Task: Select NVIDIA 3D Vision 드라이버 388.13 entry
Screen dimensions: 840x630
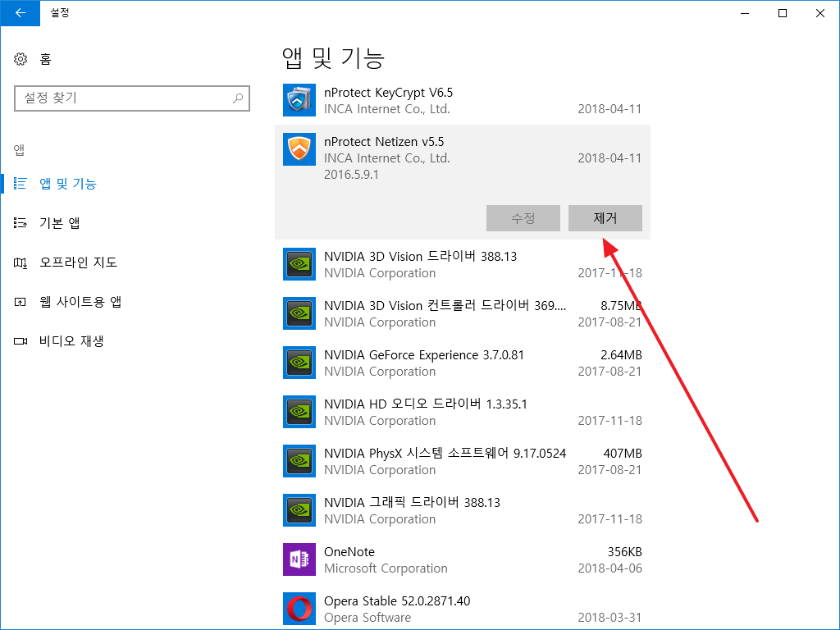Action: tap(421, 257)
